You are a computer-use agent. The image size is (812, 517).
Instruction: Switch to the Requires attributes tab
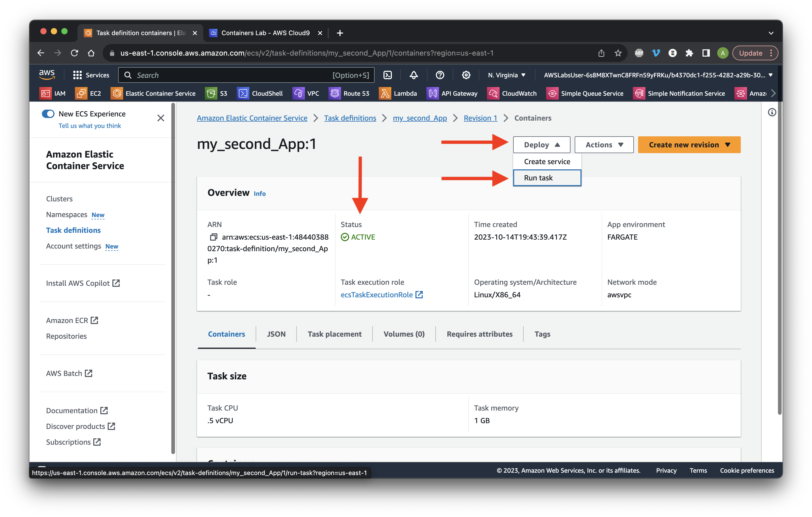click(x=480, y=334)
